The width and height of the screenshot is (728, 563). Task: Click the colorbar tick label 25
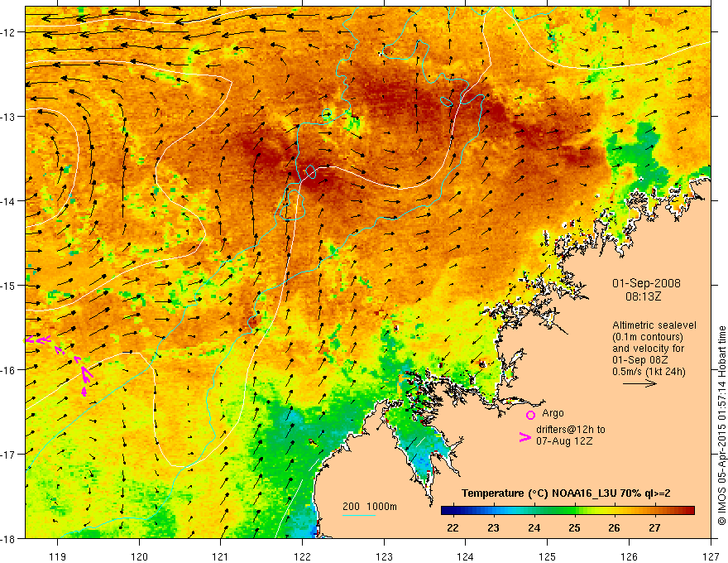tap(574, 527)
